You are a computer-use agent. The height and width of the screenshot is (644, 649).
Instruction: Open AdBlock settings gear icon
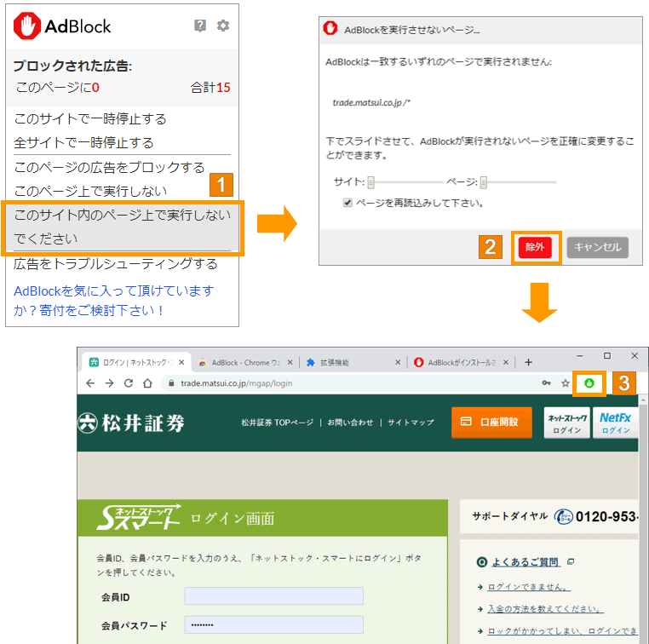point(223,26)
